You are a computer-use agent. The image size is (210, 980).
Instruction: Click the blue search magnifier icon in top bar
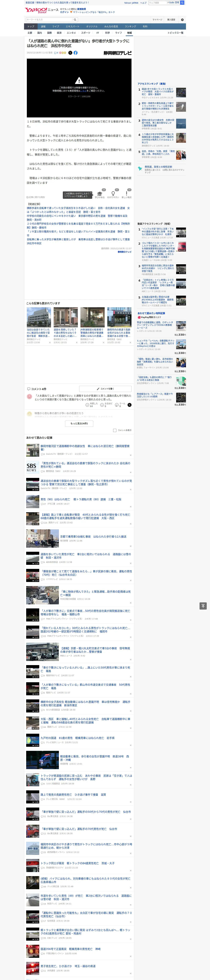pyautogui.click(x=182, y=3)
